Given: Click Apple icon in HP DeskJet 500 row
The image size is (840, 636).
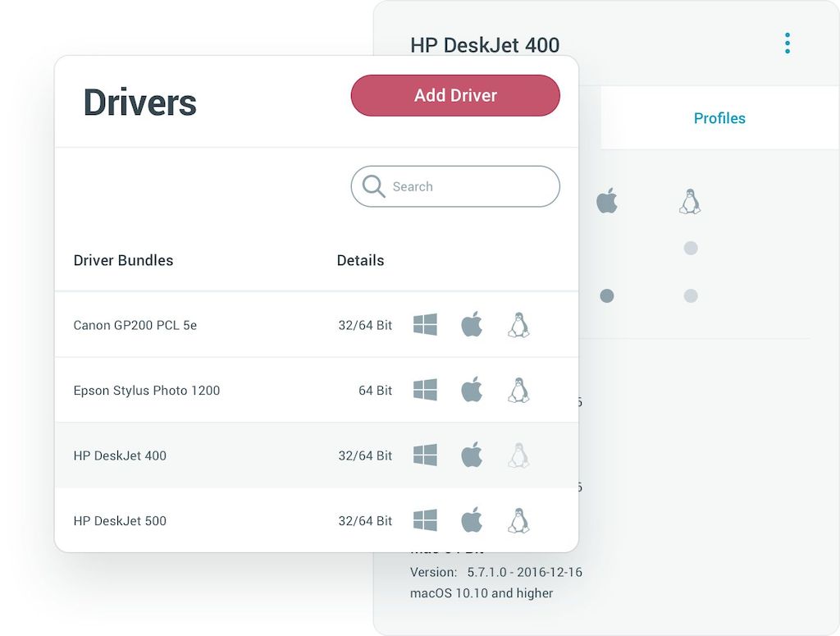Looking at the screenshot, I should click(x=472, y=519).
